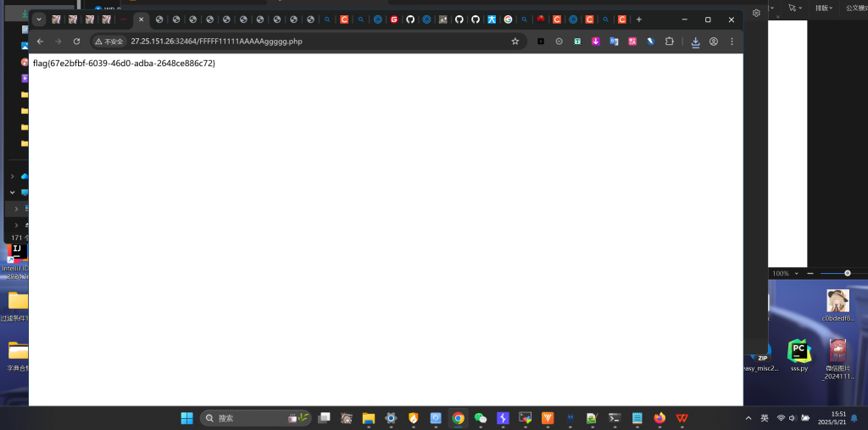The height and width of the screenshot is (430, 868).
Task: Open the Google Translate extension icon
Action: (614, 42)
